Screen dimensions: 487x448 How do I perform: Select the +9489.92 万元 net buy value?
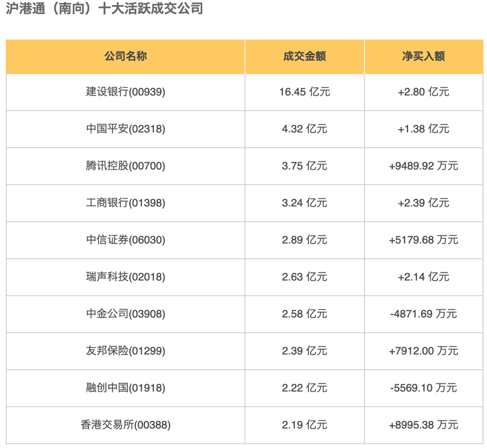423,166
